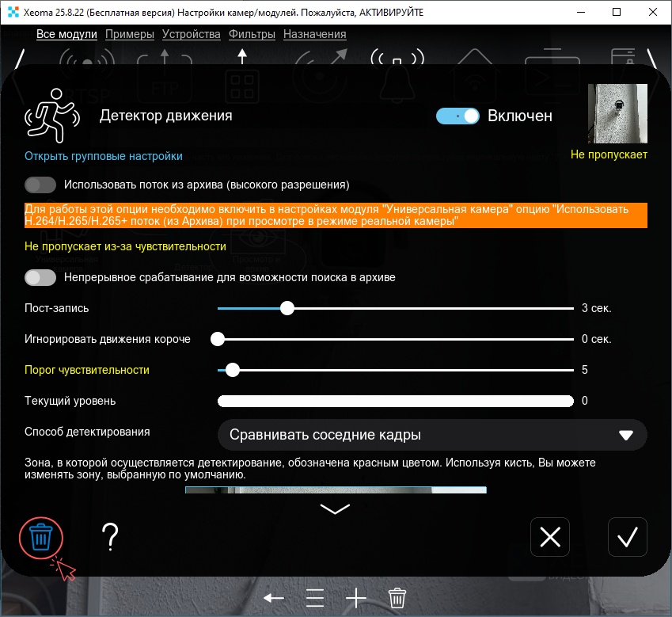Select the 'Устройства' tab
This screenshot has width=672, height=617.
tap(191, 34)
